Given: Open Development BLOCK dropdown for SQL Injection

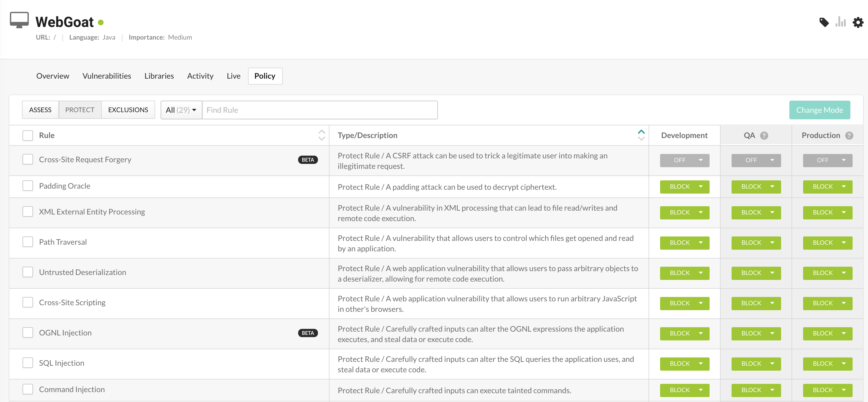Looking at the screenshot, I should (684, 364).
